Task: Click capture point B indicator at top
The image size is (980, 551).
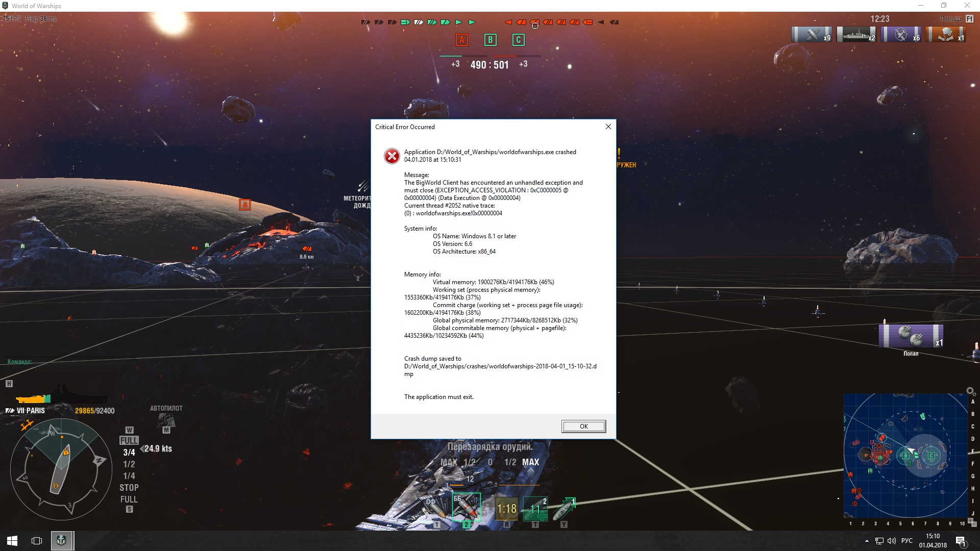Action: [490, 40]
